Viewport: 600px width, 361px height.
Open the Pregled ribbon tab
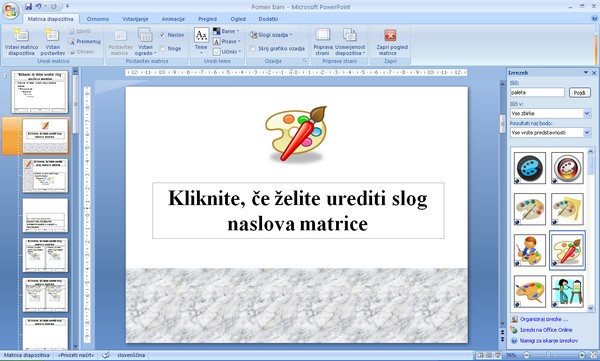pos(207,19)
